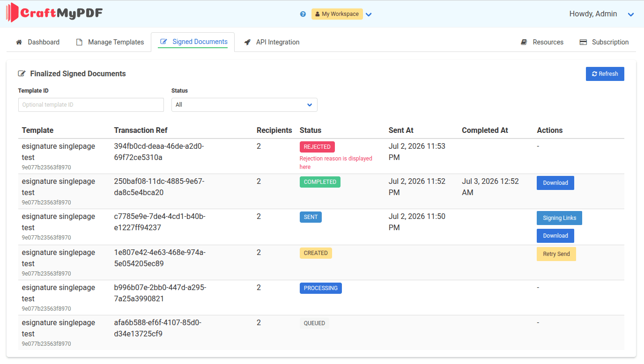Click transaction ref c7785e9e-7de4-4cd1-b40b-e1227ff94237
The width and height of the screenshot is (644, 364).
[x=160, y=222]
